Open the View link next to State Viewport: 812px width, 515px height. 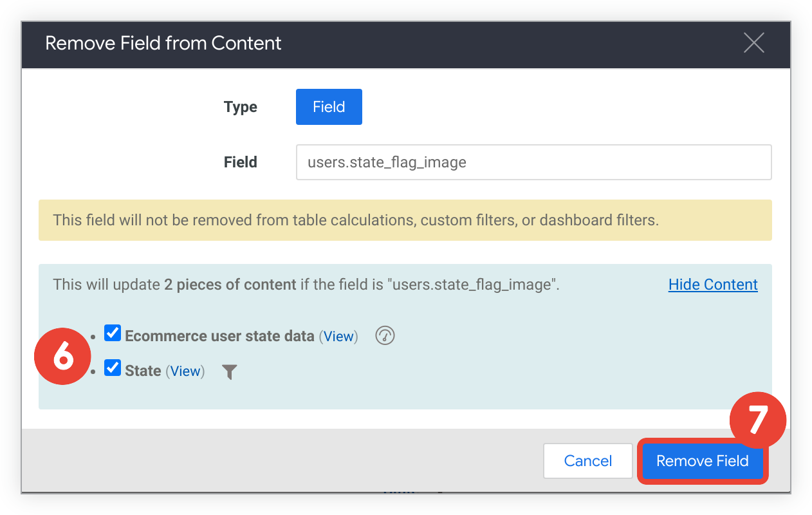185,371
